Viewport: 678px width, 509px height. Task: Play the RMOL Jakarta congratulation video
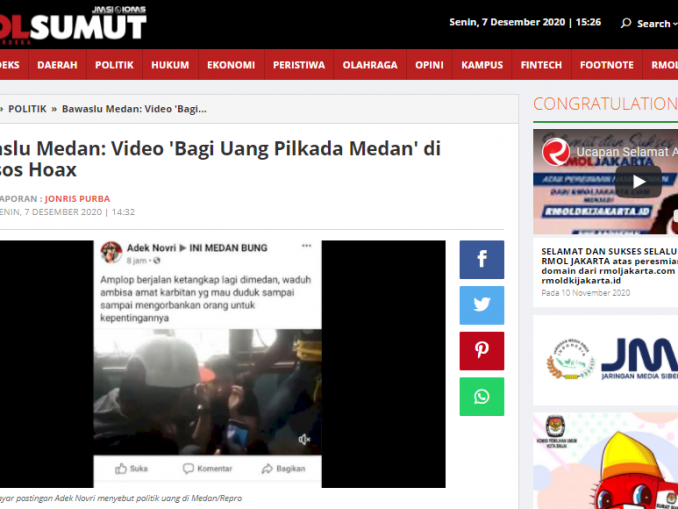(638, 182)
